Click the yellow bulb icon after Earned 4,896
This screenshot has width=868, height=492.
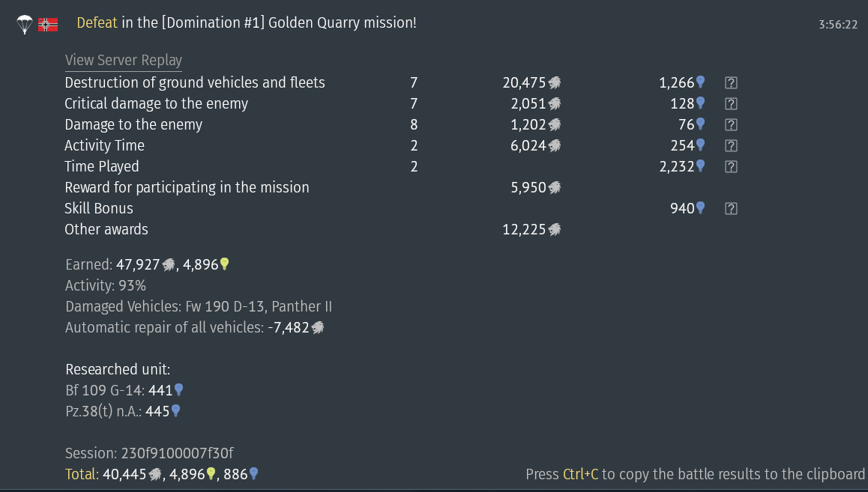click(224, 264)
